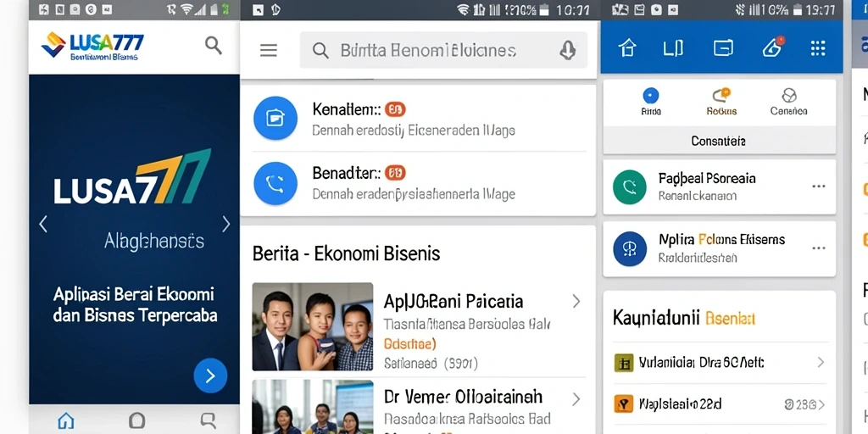Click the LUSA777 header logo
This screenshot has height=434, width=868.
point(92,47)
